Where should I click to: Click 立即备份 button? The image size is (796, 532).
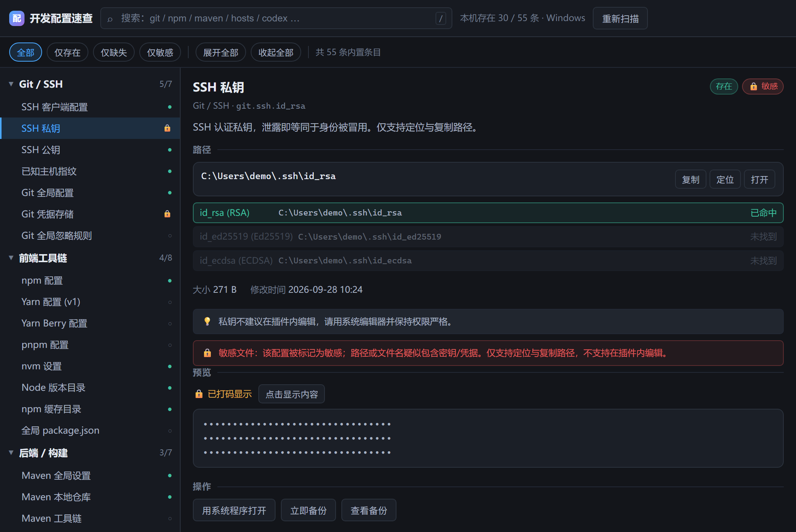[308, 511]
